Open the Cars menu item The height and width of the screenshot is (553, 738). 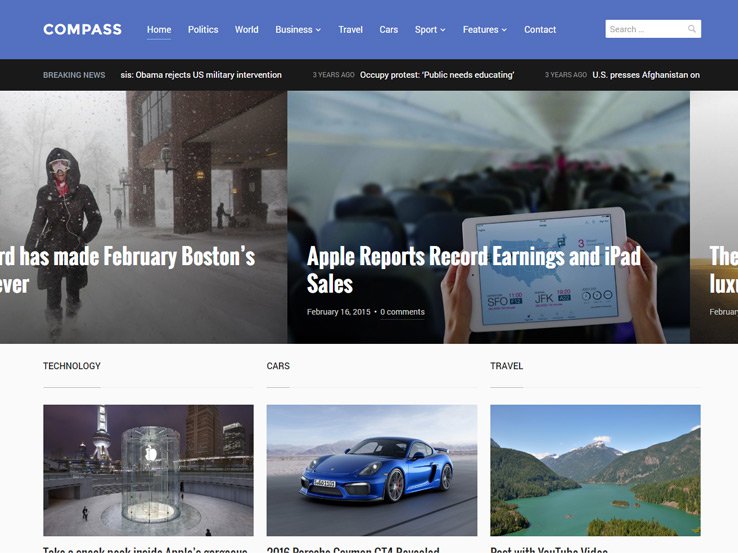[x=389, y=29]
